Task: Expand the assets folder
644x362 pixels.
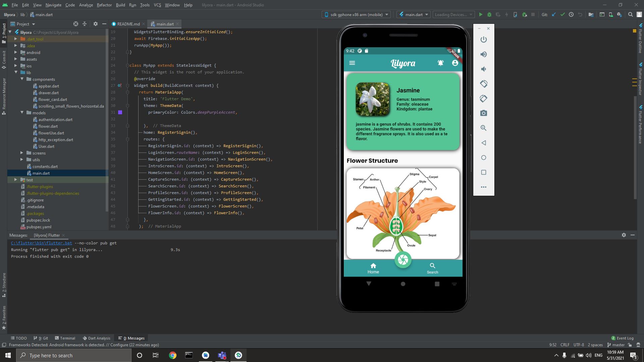Action: coord(15,59)
